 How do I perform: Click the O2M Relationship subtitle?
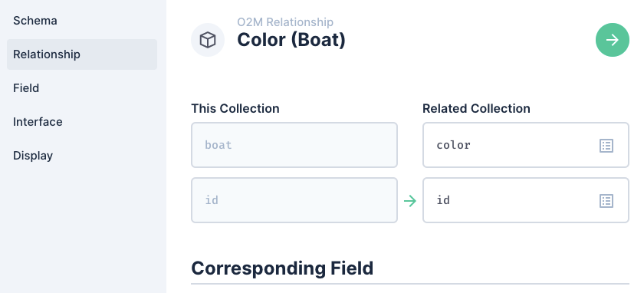coord(285,21)
